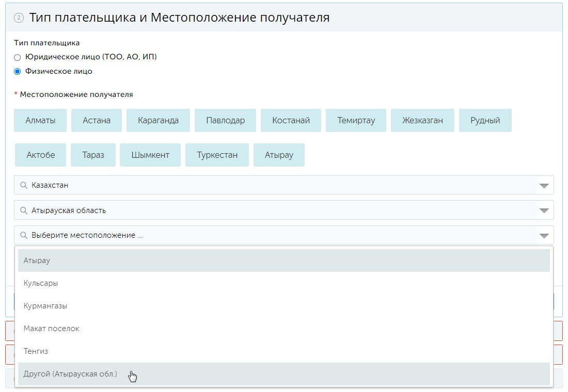The height and width of the screenshot is (392, 568).
Task: Select the Юридическое лицо radio button
Action: click(x=18, y=57)
